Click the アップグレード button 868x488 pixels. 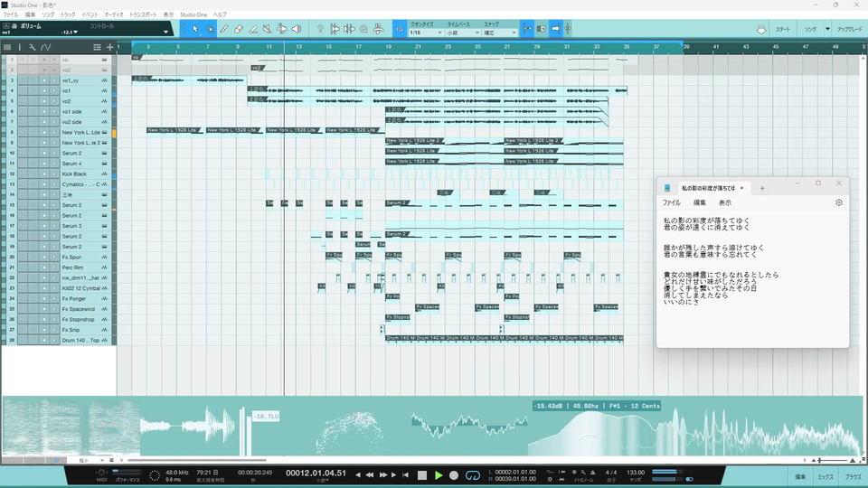[x=849, y=29]
